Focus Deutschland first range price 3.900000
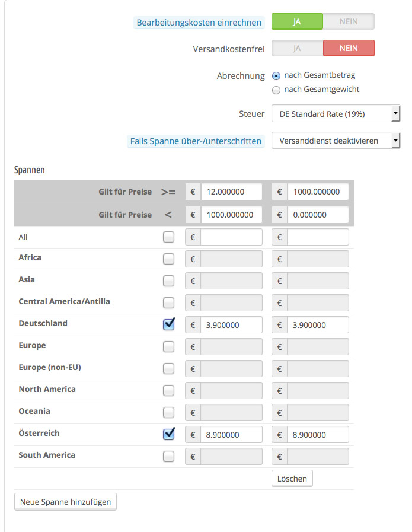This screenshot has height=532, width=412. click(231, 325)
